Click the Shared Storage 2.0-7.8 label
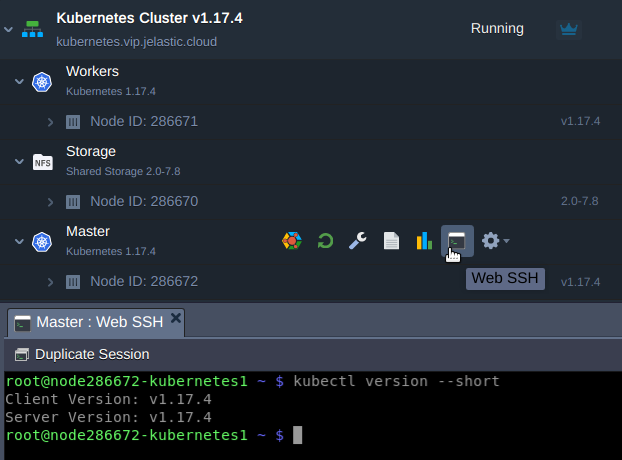 (123, 171)
